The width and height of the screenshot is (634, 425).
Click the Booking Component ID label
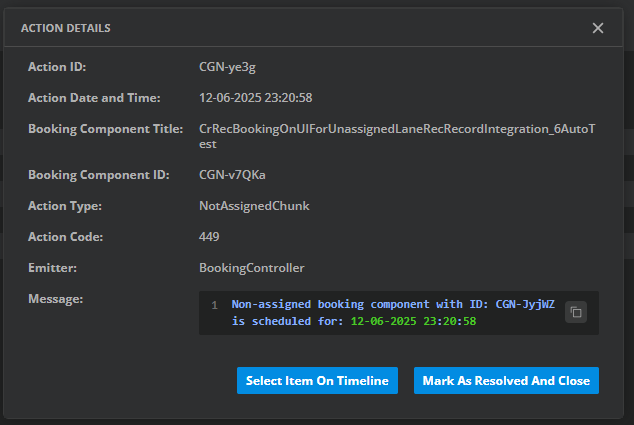[x=99, y=175]
